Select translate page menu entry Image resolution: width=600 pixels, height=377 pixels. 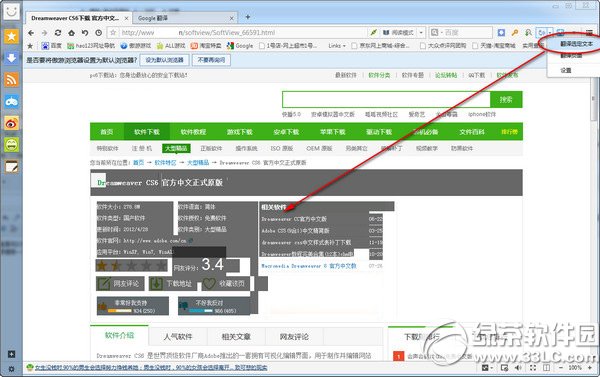[x=571, y=55]
